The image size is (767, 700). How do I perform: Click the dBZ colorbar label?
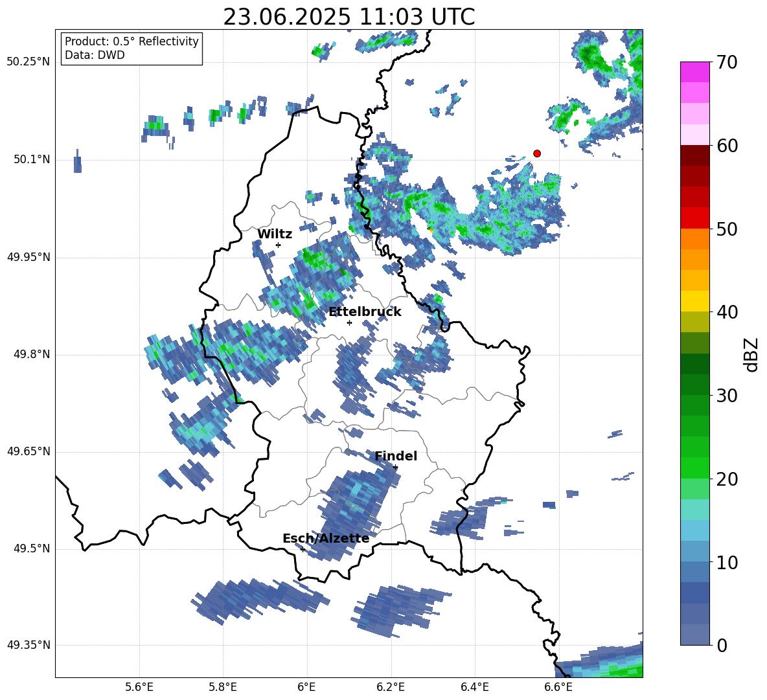(752, 354)
